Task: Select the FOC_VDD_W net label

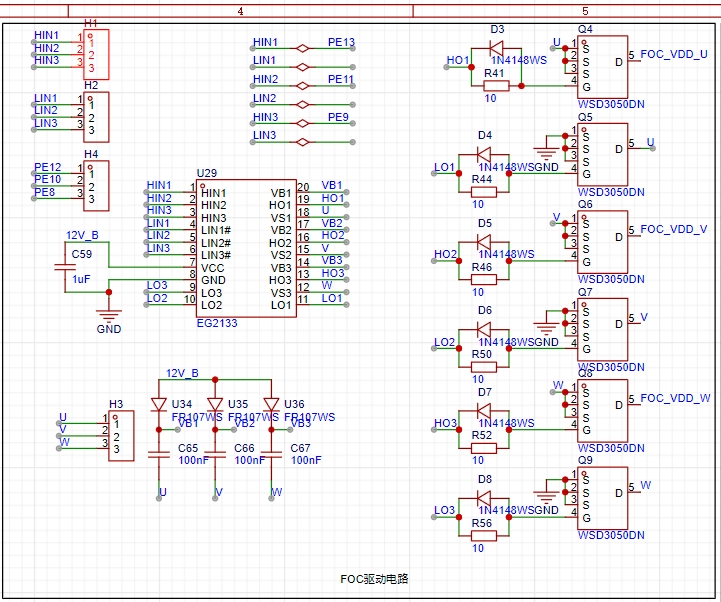Action: tap(675, 398)
